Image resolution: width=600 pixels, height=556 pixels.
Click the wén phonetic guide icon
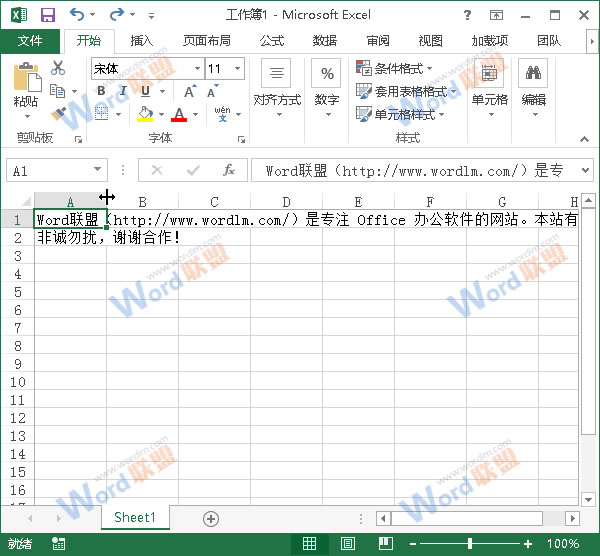(222, 114)
